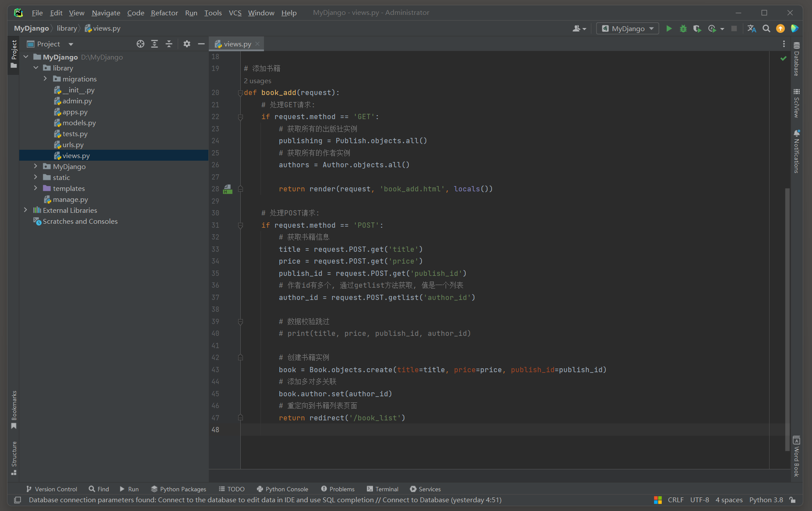The width and height of the screenshot is (812, 511).
Task: Open the Code With Me user icon
Action: 579,28
